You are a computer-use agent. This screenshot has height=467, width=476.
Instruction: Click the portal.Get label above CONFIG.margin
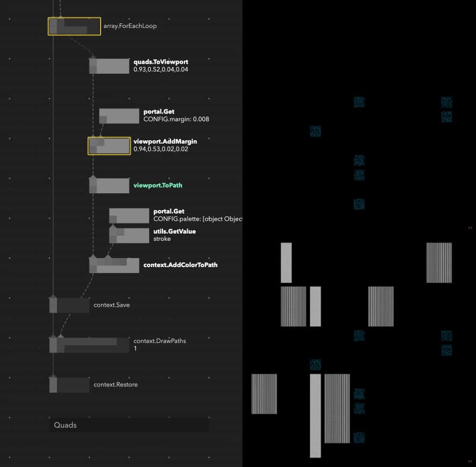pyautogui.click(x=159, y=112)
